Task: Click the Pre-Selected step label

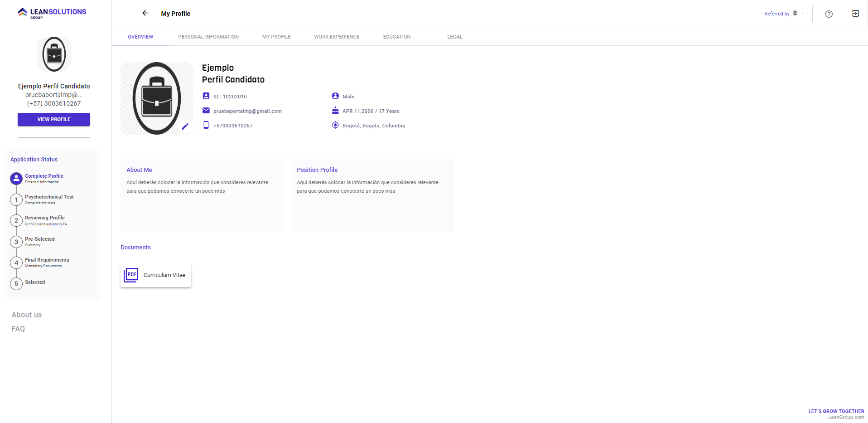Action: click(40, 239)
